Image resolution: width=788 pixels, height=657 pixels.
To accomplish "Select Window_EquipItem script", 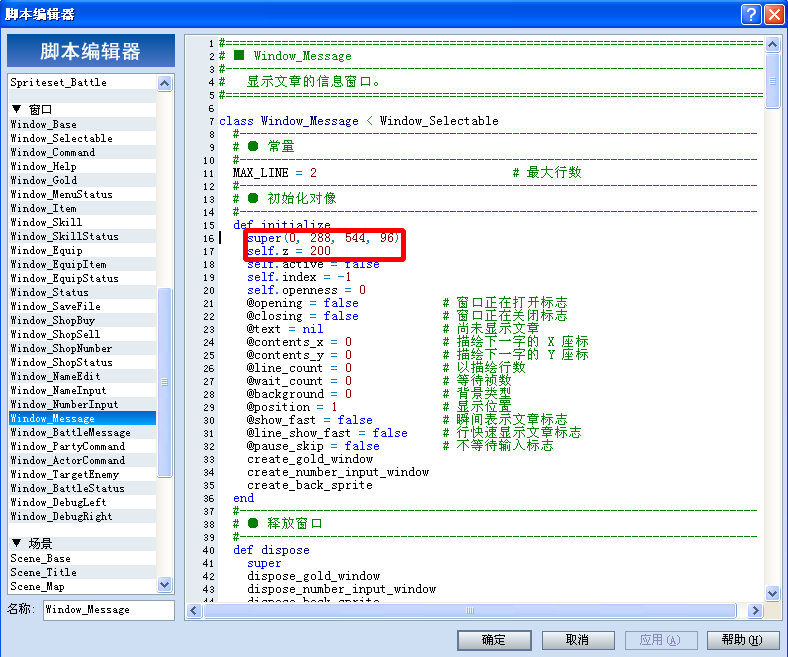I will point(83,264).
